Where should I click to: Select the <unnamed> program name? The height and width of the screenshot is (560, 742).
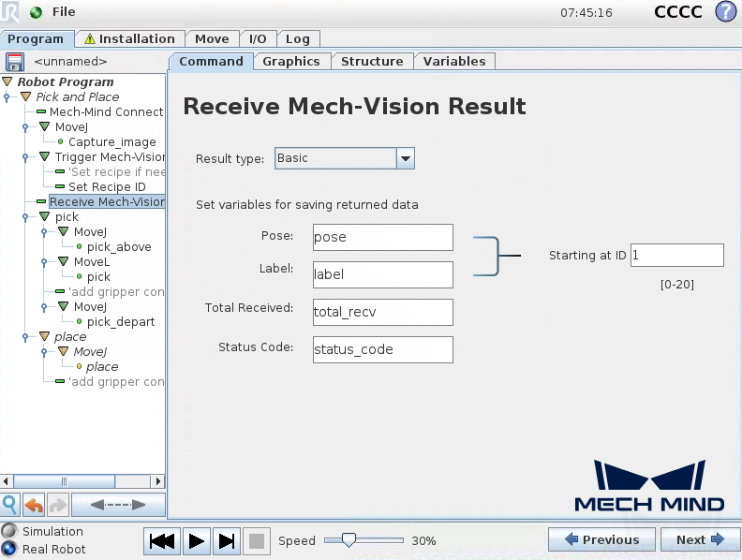tap(70, 62)
